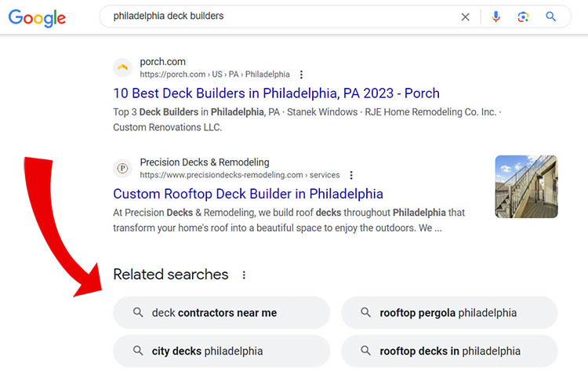Click magnifier icon beside deck contractors near me
Viewport: 588px width, 386px height.
[x=138, y=312]
